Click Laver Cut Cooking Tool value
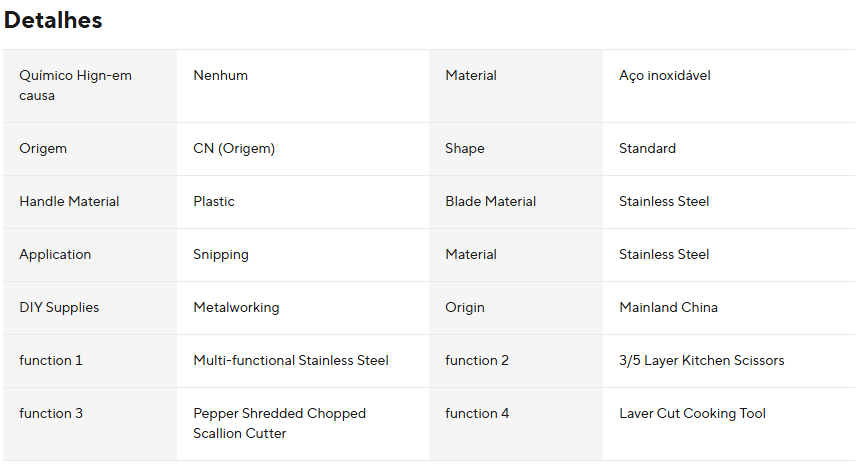The image size is (865, 466). (692, 413)
